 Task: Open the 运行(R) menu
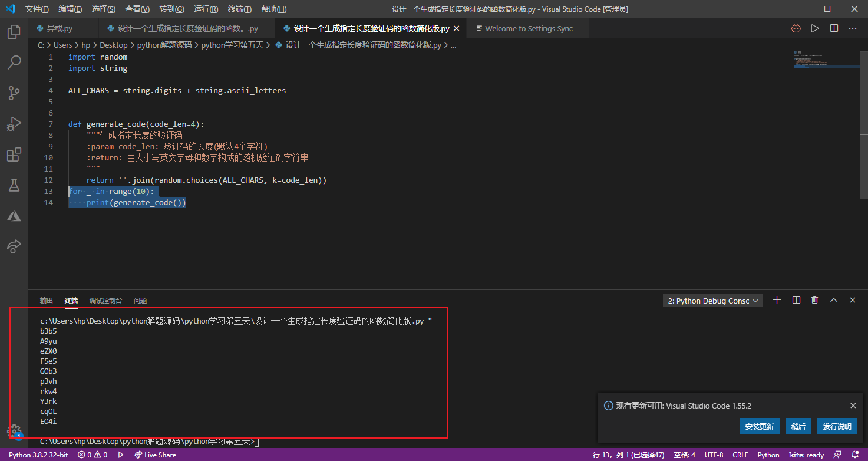coord(206,9)
